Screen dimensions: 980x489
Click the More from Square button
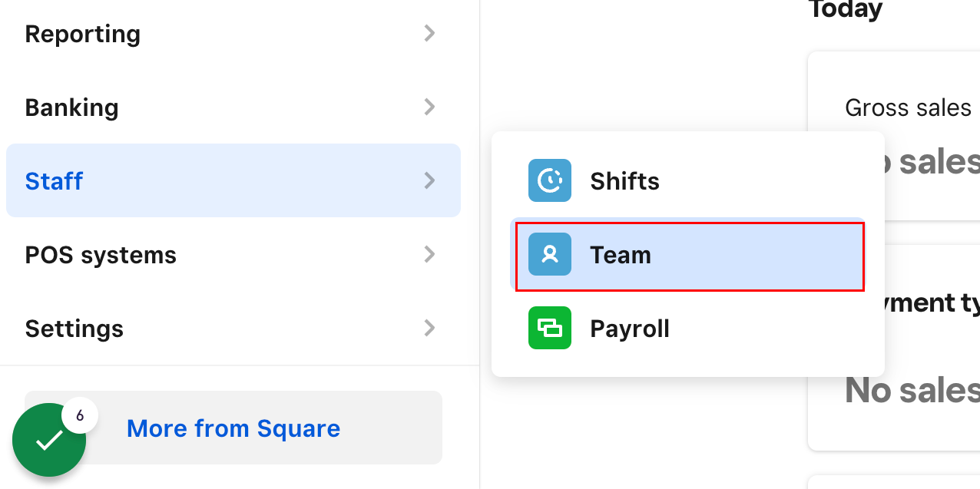tap(233, 428)
